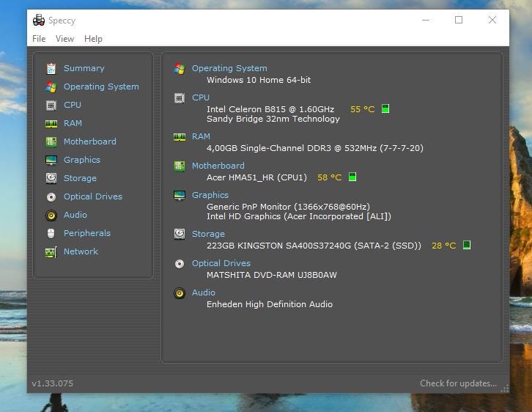This screenshot has height=412, width=532.
Task: Click the Optical Drives disc icon in sidebar
Action: click(51, 196)
